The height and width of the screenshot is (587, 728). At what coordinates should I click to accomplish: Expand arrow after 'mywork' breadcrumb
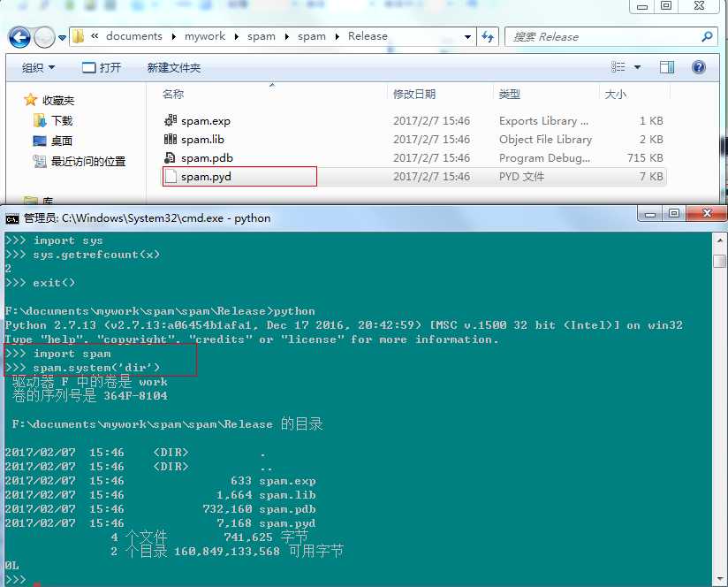[x=236, y=37]
